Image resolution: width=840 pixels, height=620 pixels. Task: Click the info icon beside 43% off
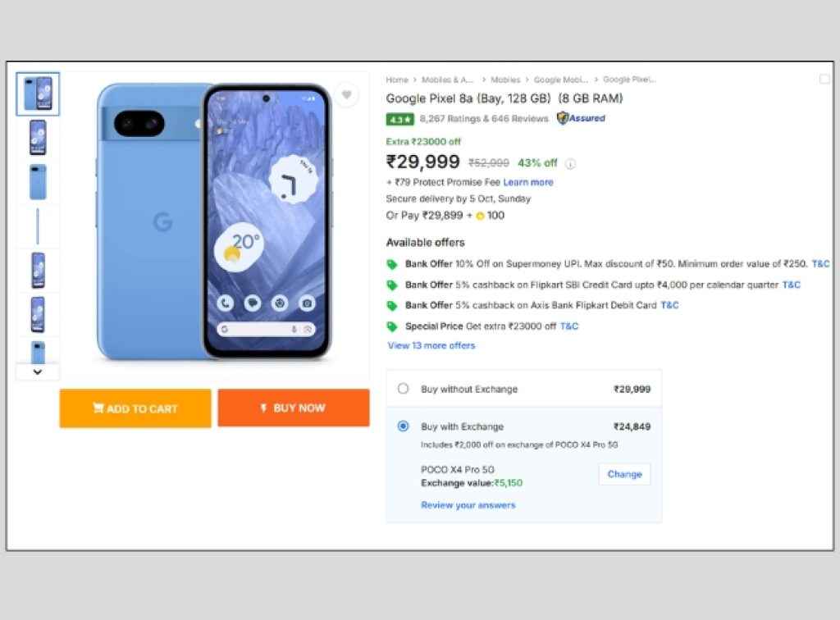click(571, 163)
